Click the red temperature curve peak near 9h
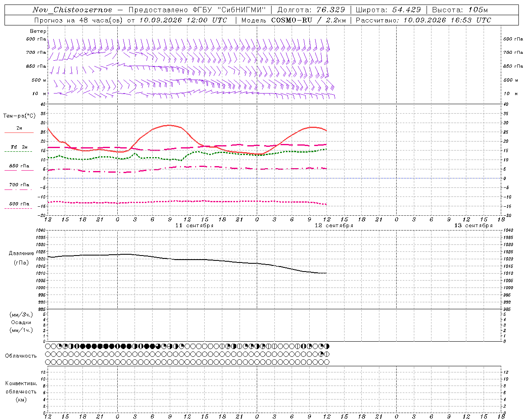525x420 pixels. (169, 125)
